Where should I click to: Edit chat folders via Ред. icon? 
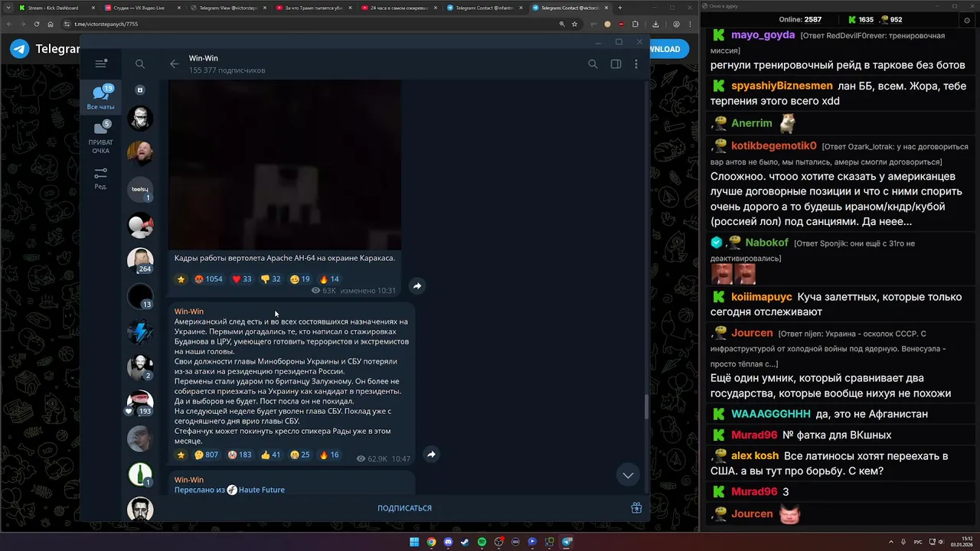point(100,178)
